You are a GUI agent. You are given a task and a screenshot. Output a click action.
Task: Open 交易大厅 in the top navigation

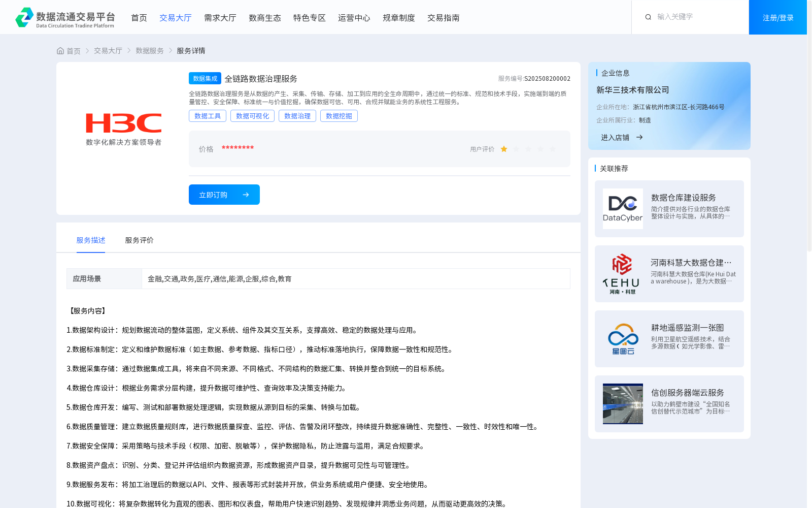pyautogui.click(x=176, y=18)
